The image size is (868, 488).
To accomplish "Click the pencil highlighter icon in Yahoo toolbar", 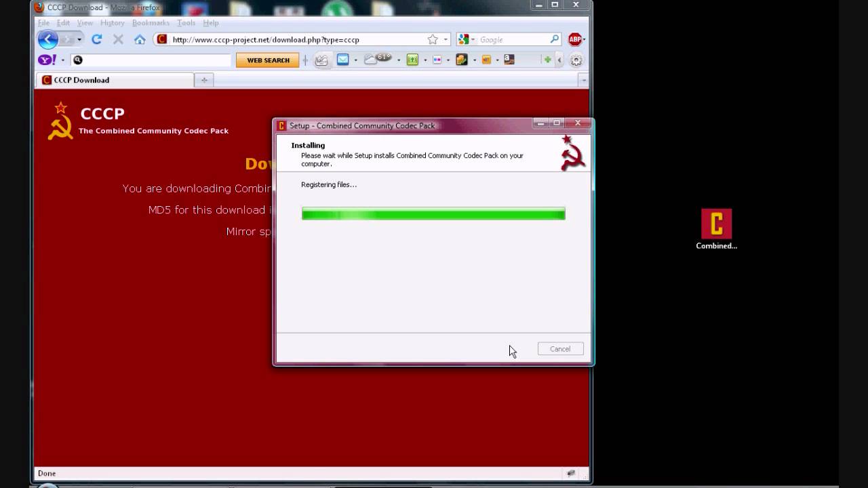I will 321,60.
